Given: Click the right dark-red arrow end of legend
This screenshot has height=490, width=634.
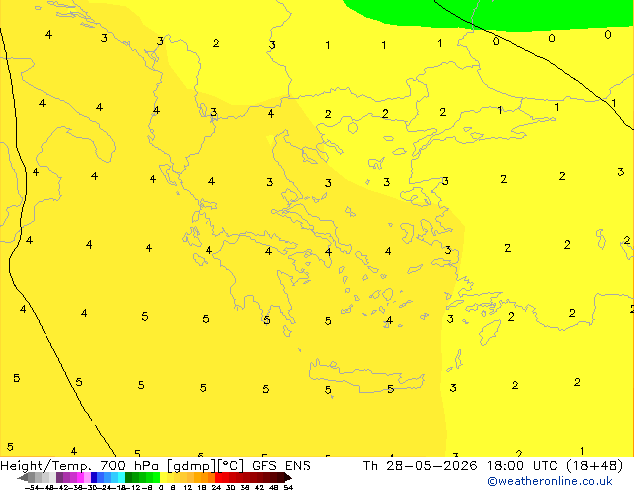Looking at the screenshot, I should [288, 477].
